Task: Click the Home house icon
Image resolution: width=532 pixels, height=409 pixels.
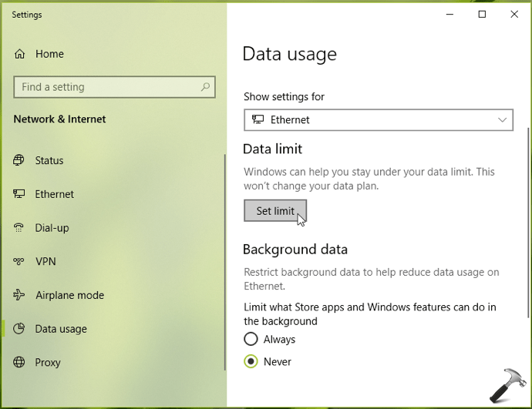Action: [19, 54]
